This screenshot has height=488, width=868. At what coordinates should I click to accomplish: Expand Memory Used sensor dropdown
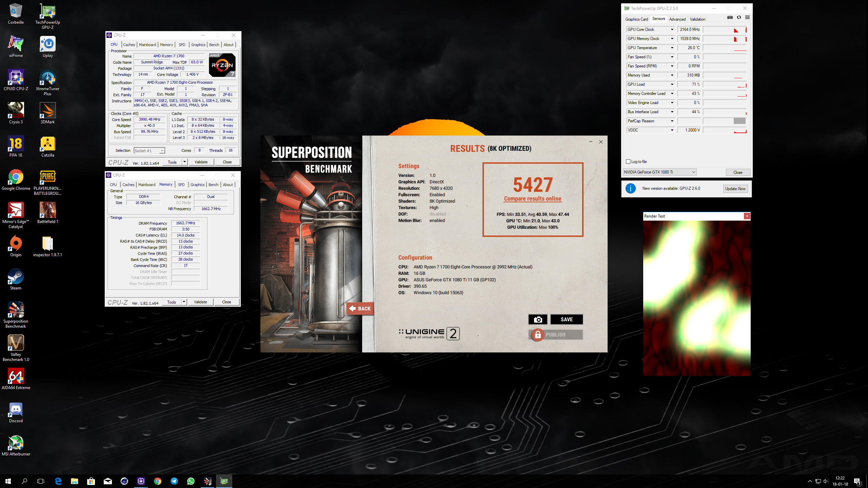pyautogui.click(x=672, y=75)
